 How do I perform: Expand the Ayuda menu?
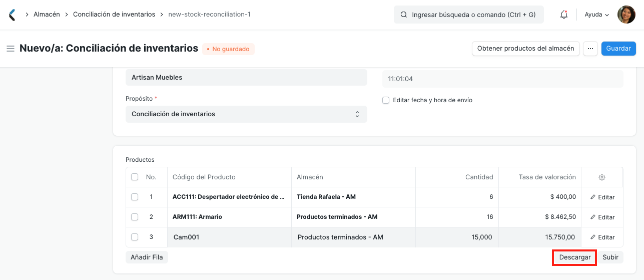coord(596,15)
